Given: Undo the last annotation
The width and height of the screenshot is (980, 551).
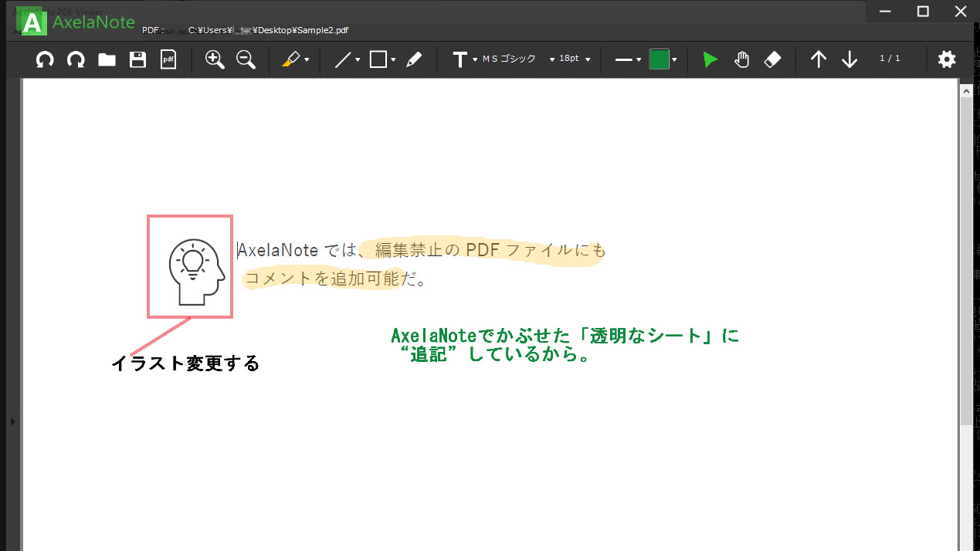Looking at the screenshot, I should [x=45, y=59].
